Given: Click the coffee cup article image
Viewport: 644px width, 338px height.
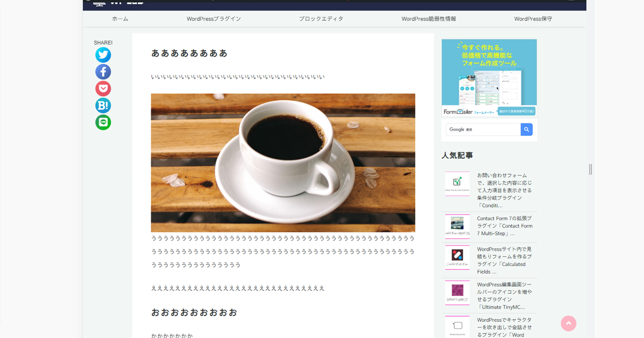Looking at the screenshot, I should point(283,162).
